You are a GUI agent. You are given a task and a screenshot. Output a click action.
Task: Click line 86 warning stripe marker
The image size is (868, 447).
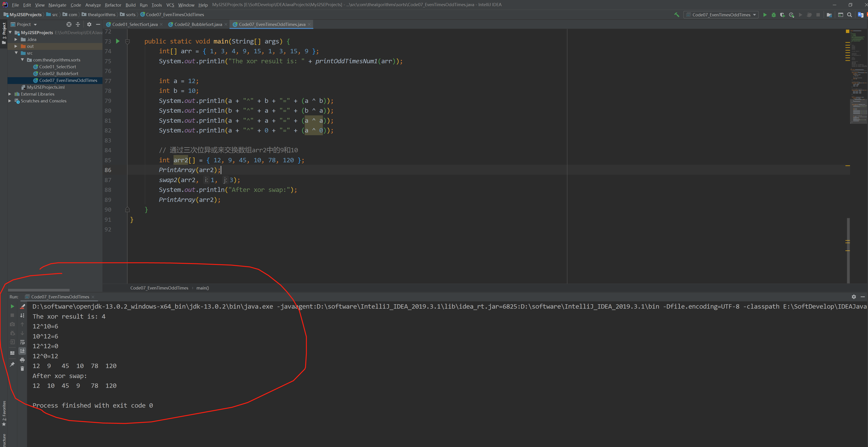pyautogui.click(x=848, y=166)
